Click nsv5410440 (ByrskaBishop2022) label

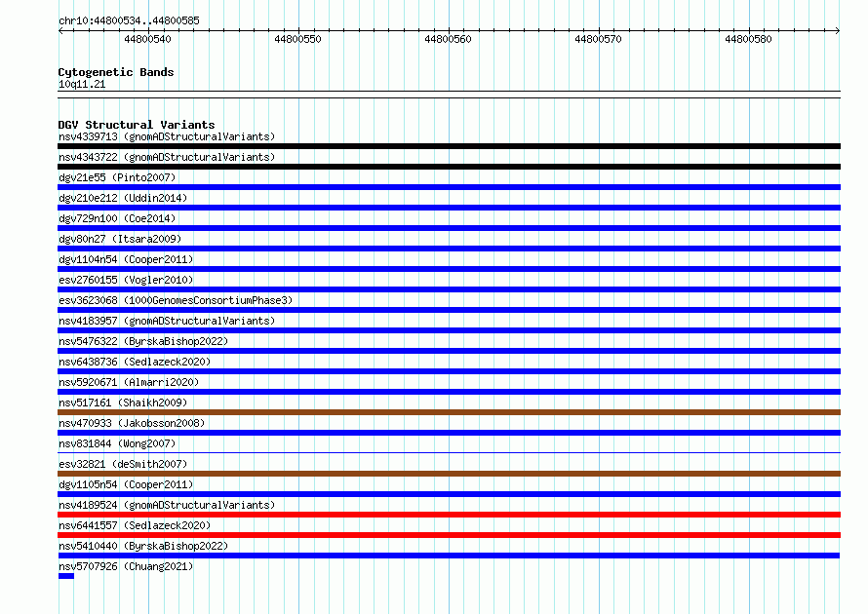[143, 546]
